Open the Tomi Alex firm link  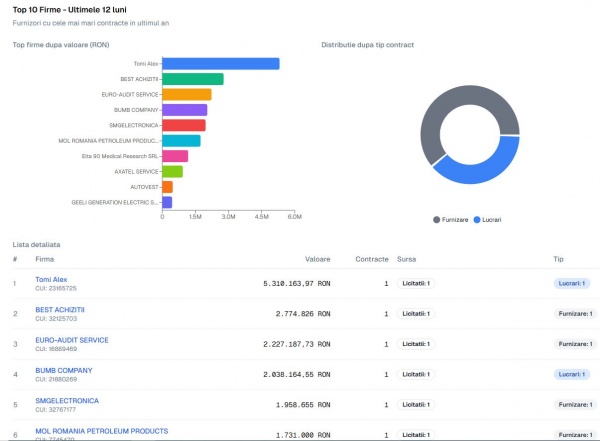(51, 280)
